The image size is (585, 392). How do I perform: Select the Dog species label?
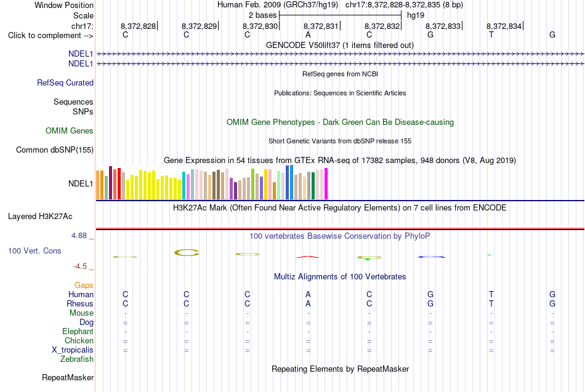click(86, 322)
